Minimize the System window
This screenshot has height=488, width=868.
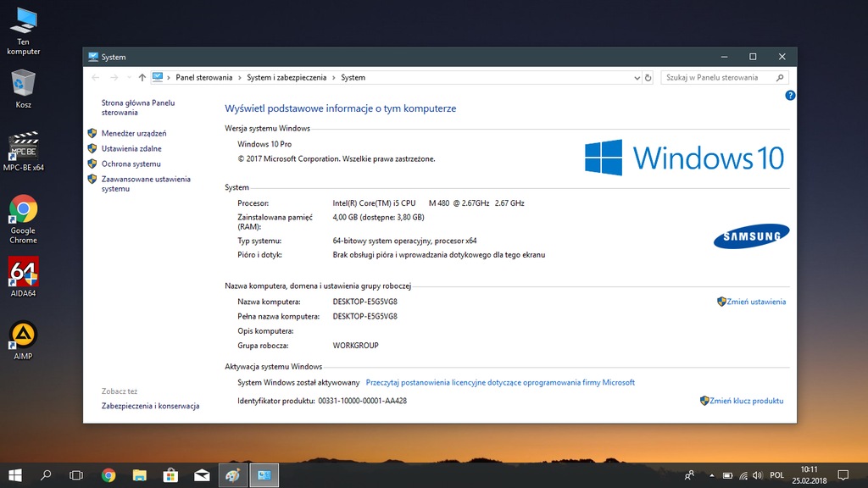pyautogui.click(x=724, y=57)
